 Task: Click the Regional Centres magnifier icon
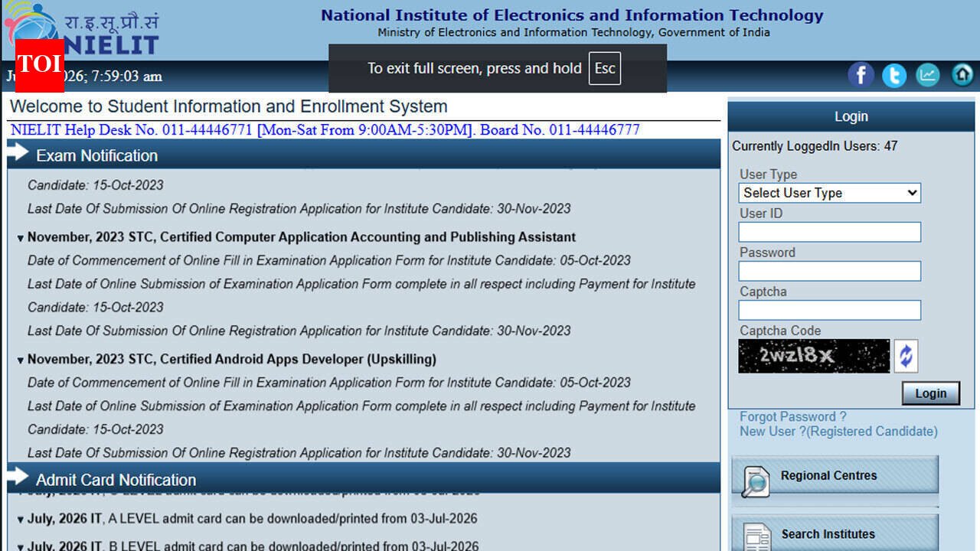click(x=756, y=481)
